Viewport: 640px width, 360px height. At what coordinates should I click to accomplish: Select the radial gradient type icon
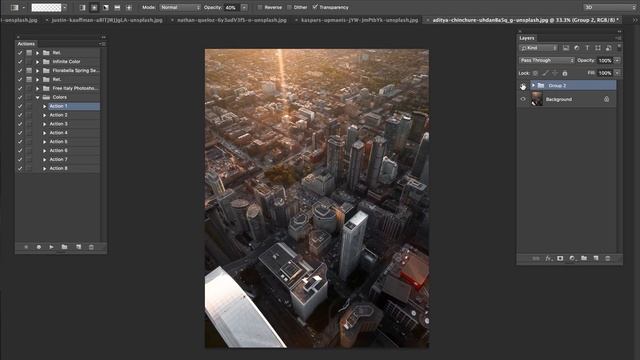[94, 7]
